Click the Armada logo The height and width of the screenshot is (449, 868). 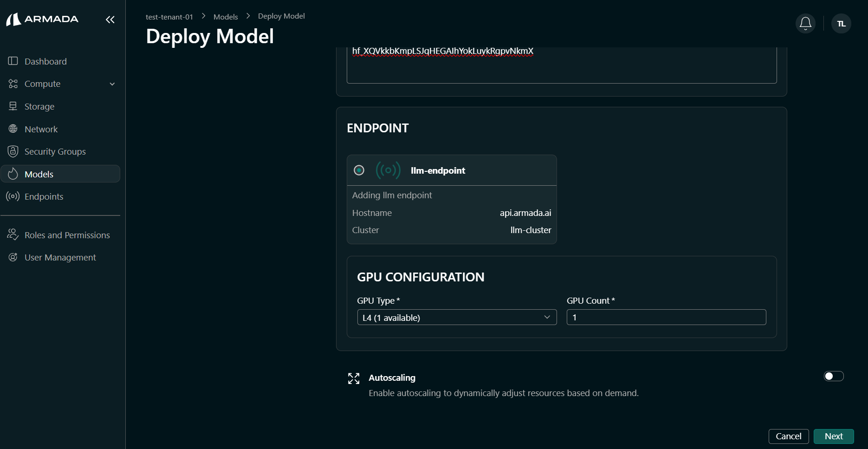pos(42,20)
